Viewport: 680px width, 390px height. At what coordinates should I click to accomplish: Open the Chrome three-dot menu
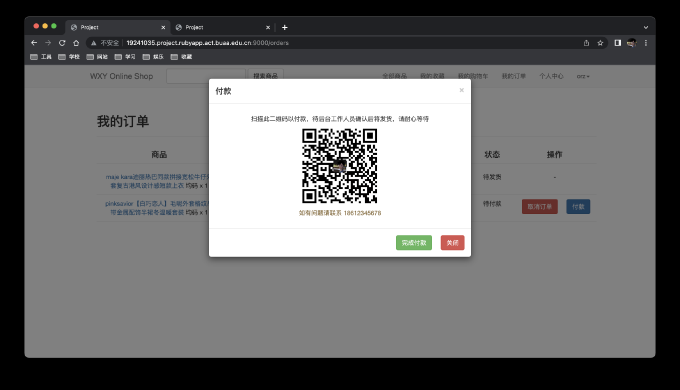tap(646, 43)
